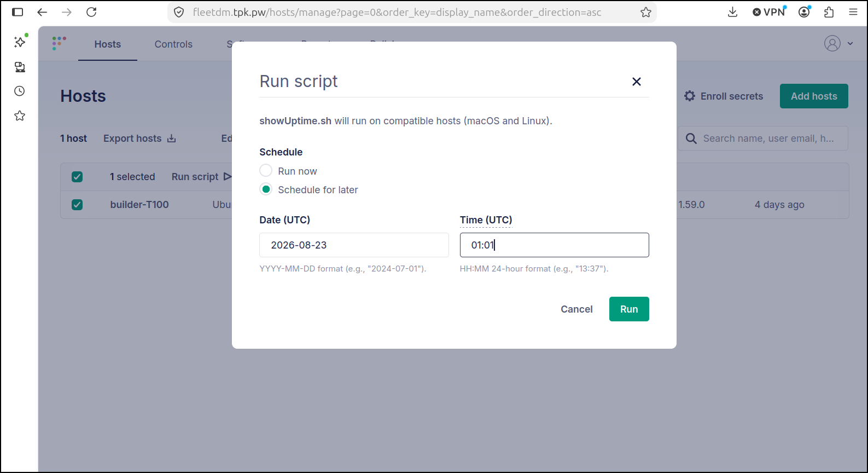Screen dimensions: 868x473
Task: Open the browser downloads panel
Action: (733, 12)
